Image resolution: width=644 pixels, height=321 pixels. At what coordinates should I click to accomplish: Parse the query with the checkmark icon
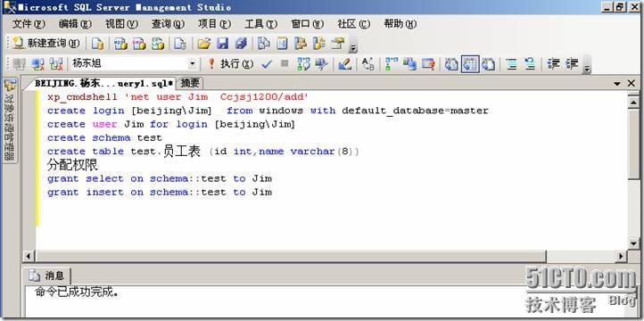click(267, 63)
